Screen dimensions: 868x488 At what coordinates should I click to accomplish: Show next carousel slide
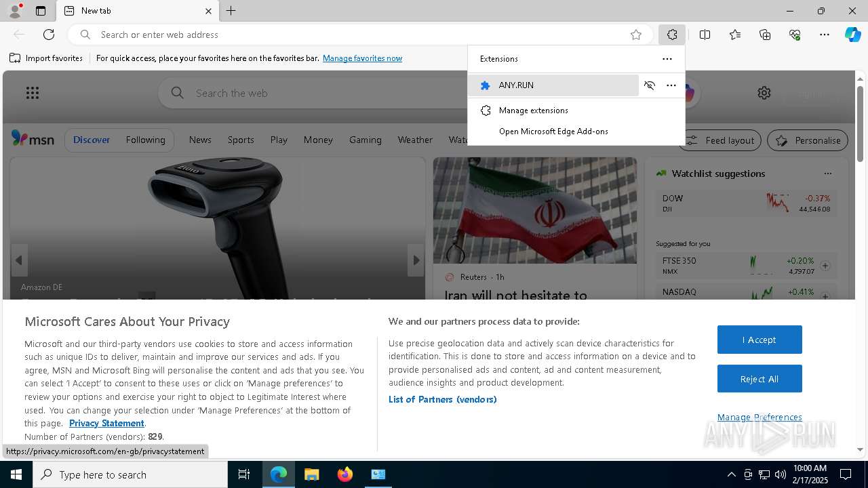[416, 260]
